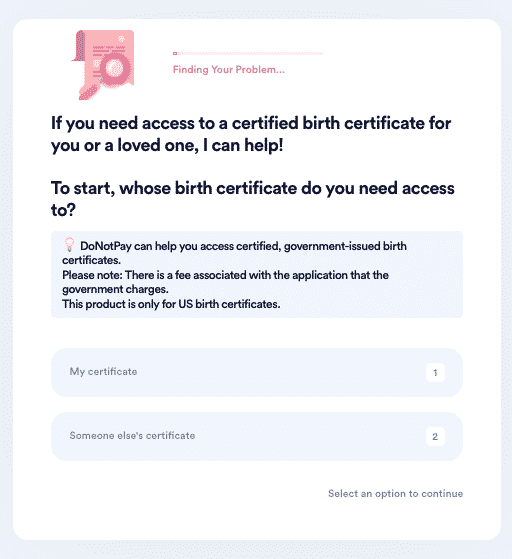Click the government-issued birth certificates sentence
This screenshot has width=512, height=559.
[234, 253]
